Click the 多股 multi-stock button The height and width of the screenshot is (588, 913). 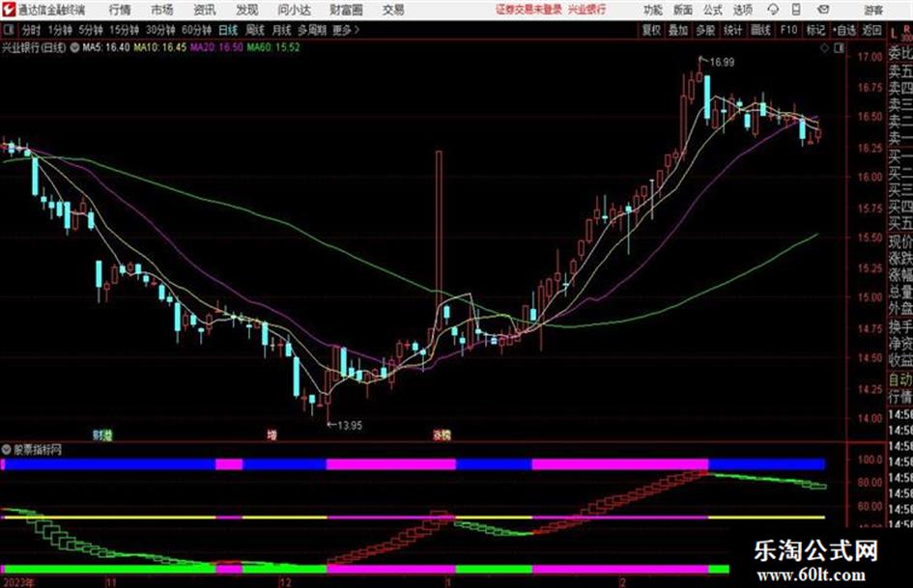coord(705,30)
